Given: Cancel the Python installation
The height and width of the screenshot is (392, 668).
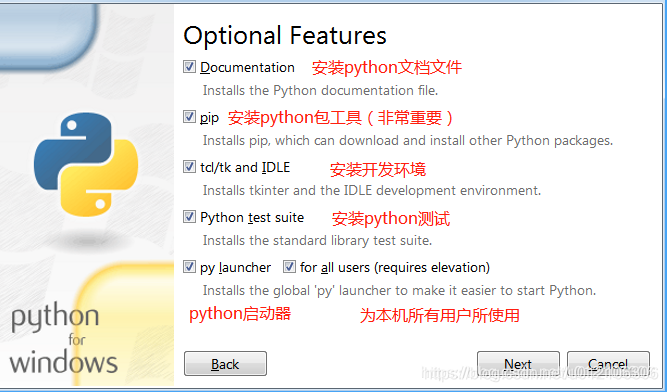Looking at the screenshot, I should click(608, 364).
